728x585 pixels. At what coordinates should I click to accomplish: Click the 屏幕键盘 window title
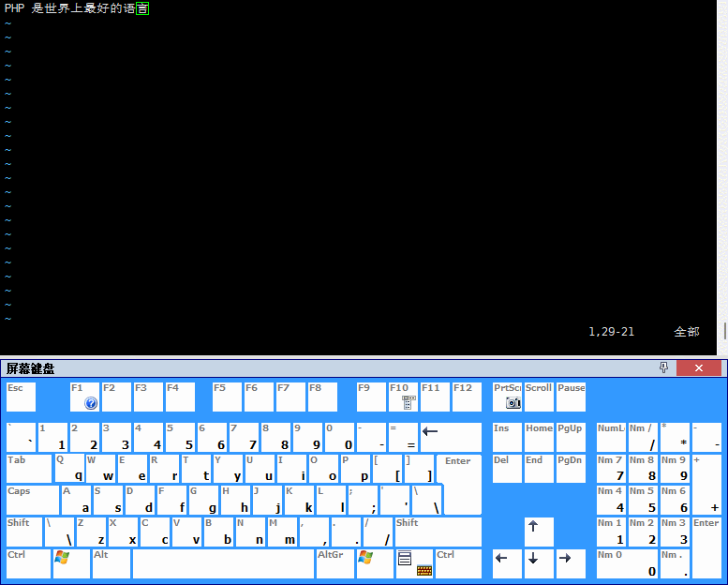click(30, 368)
